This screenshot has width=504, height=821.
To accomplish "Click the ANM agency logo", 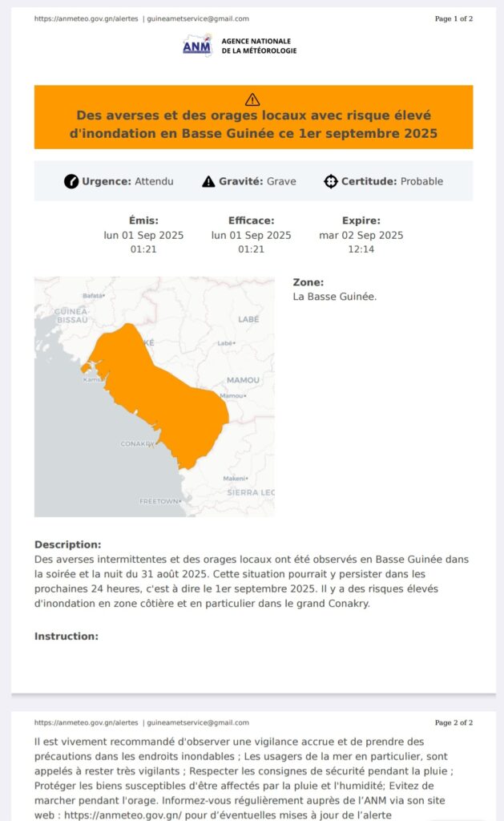I will [197, 46].
